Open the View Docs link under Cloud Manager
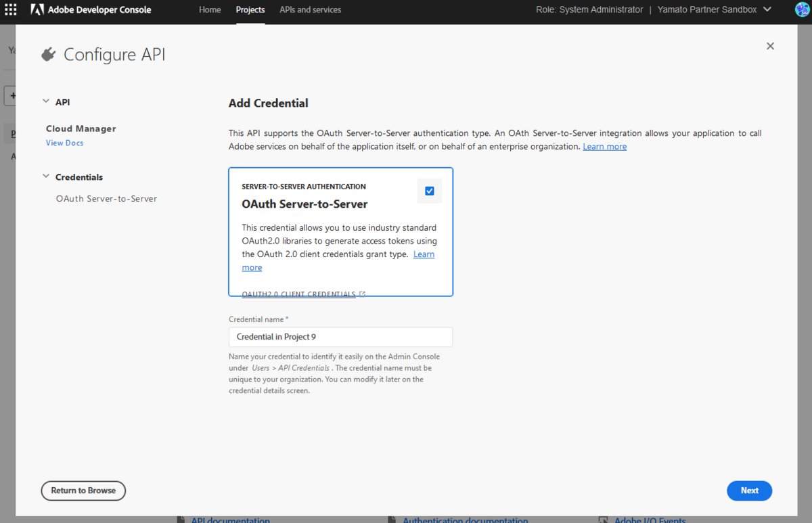The height and width of the screenshot is (523, 812). point(64,143)
